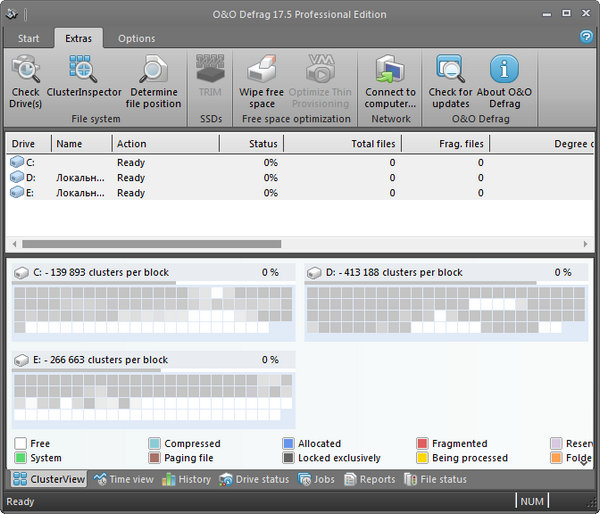The height and width of the screenshot is (514, 600).
Task: Click Optimize Thin Provisioning icon
Action: tap(320, 82)
